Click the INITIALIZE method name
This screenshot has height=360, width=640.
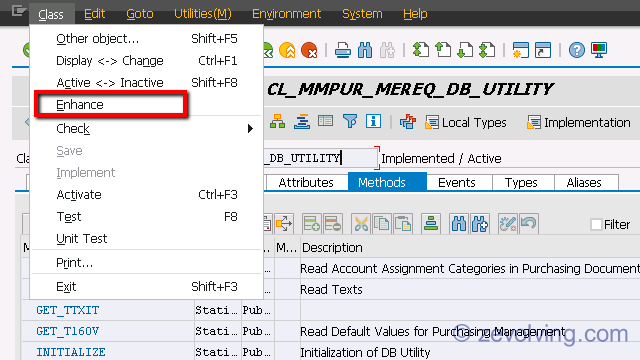(71, 352)
